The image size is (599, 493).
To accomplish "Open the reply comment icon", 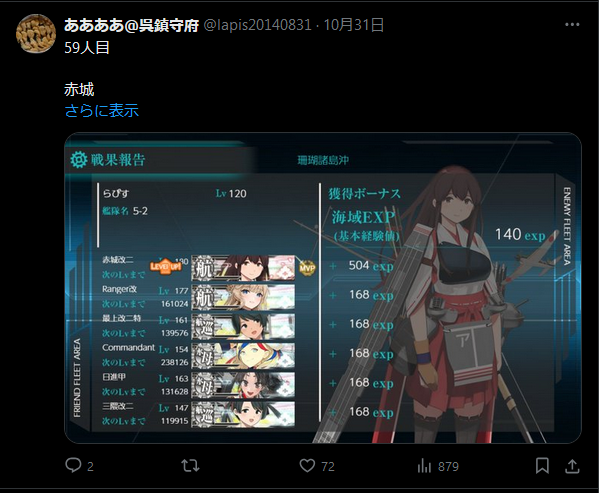I will (x=73, y=466).
